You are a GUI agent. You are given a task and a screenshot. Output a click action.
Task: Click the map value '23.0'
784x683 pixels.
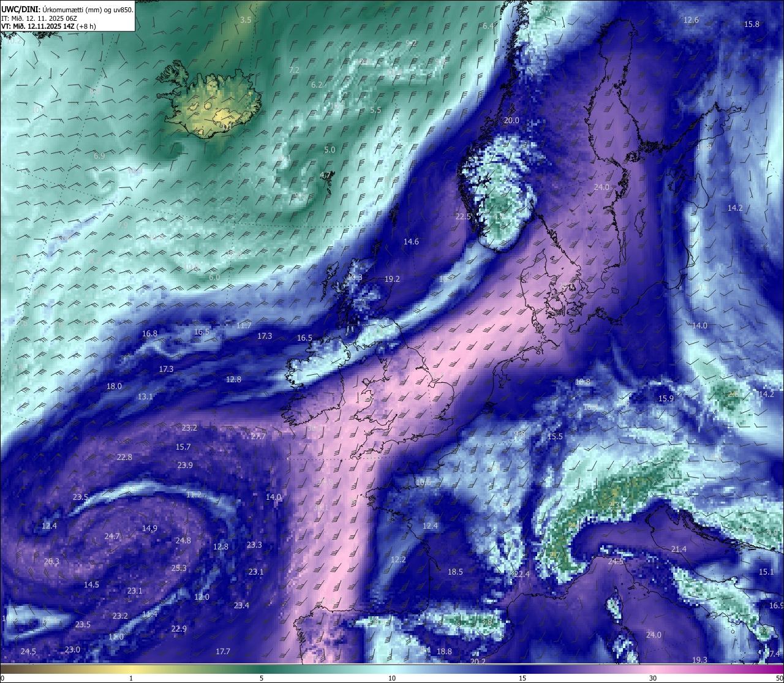pyautogui.click(x=72, y=650)
